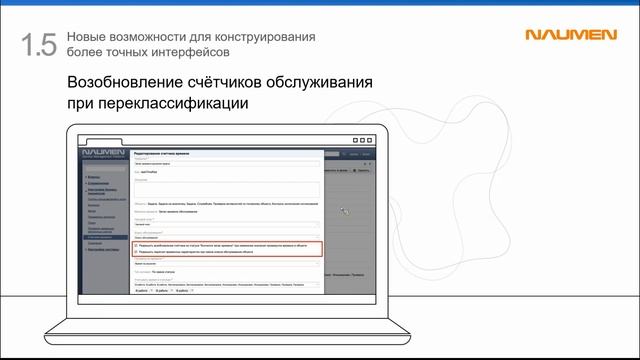Click the NAUMEN logo inside the application header
This screenshot has width=640, height=360.
[103, 153]
